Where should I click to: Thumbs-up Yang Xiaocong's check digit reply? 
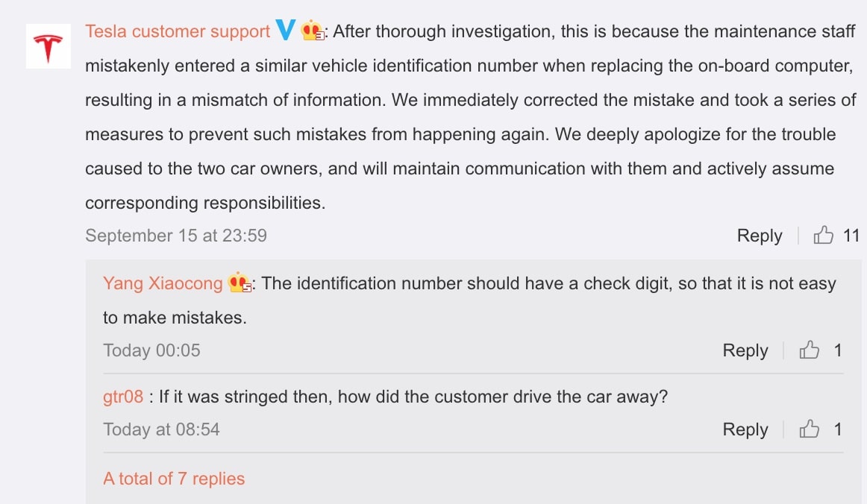[x=810, y=350]
